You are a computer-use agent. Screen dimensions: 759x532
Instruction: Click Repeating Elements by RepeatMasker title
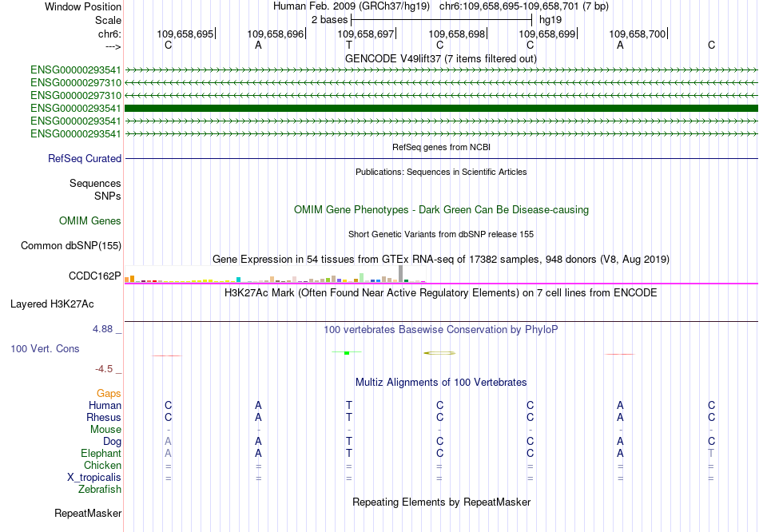click(441, 502)
